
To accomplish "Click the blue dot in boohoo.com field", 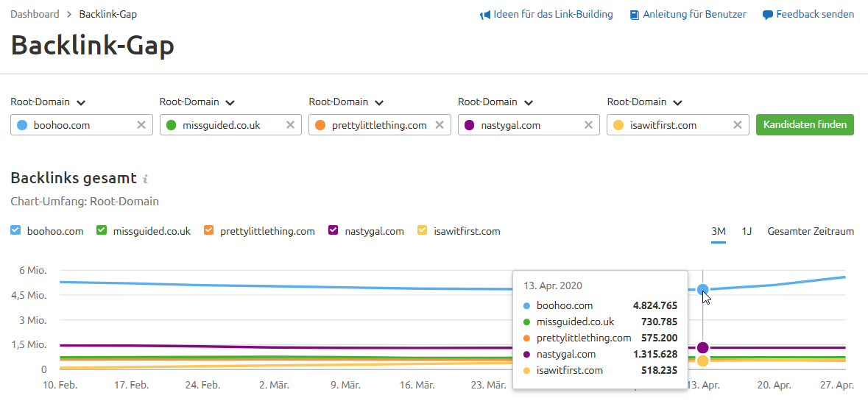I will point(21,125).
